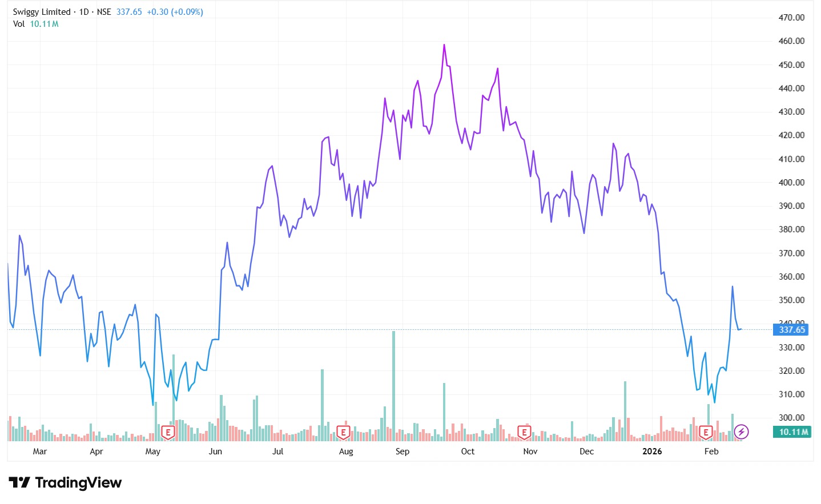Select the earnings marker near Nov

[524, 432]
